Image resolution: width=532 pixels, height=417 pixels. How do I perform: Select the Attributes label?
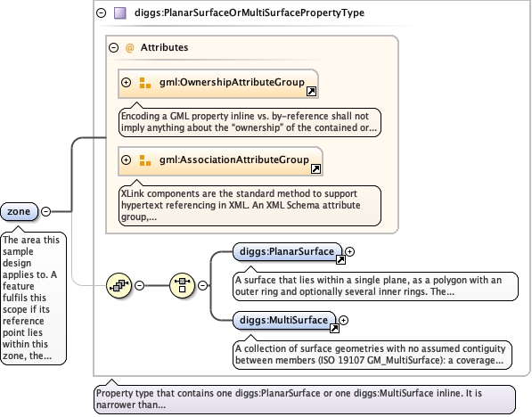pos(165,47)
